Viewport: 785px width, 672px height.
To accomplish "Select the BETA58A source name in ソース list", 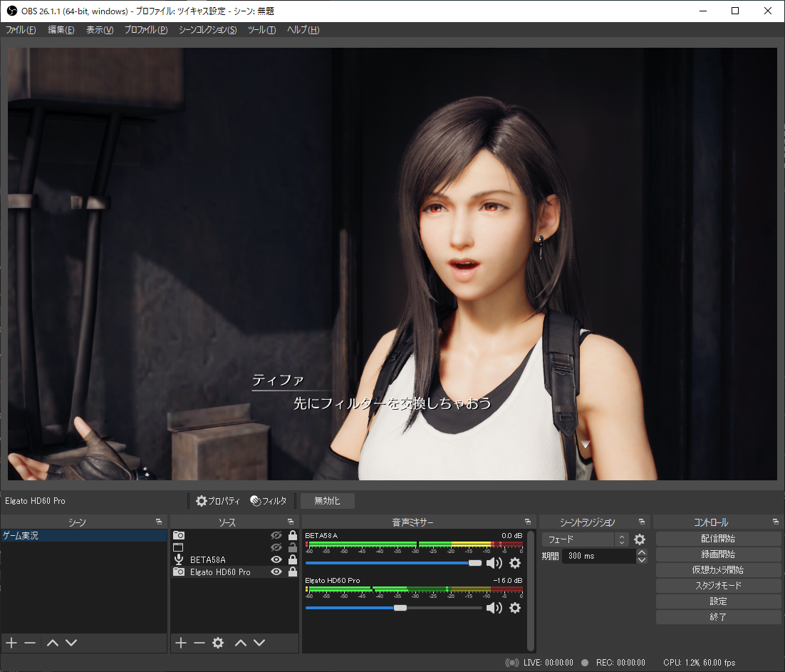I will click(x=208, y=560).
